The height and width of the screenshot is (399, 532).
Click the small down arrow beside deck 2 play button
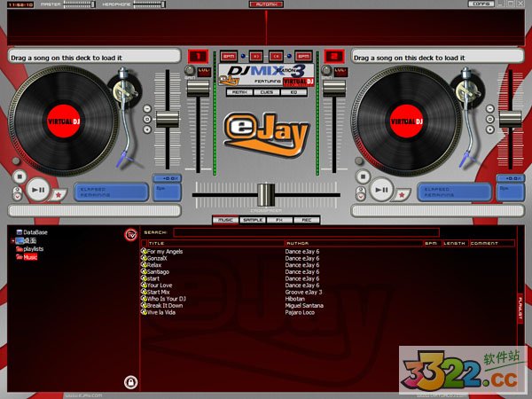click(361, 197)
